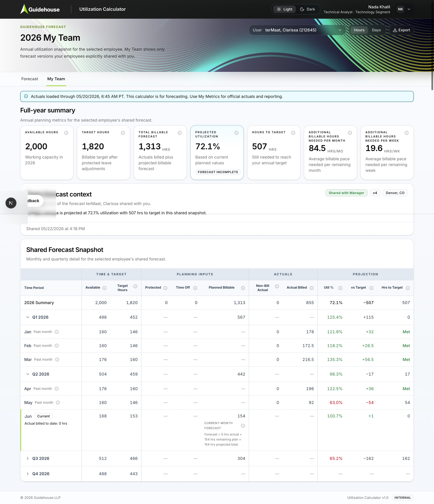Click info icon beside Available column header

point(104,288)
